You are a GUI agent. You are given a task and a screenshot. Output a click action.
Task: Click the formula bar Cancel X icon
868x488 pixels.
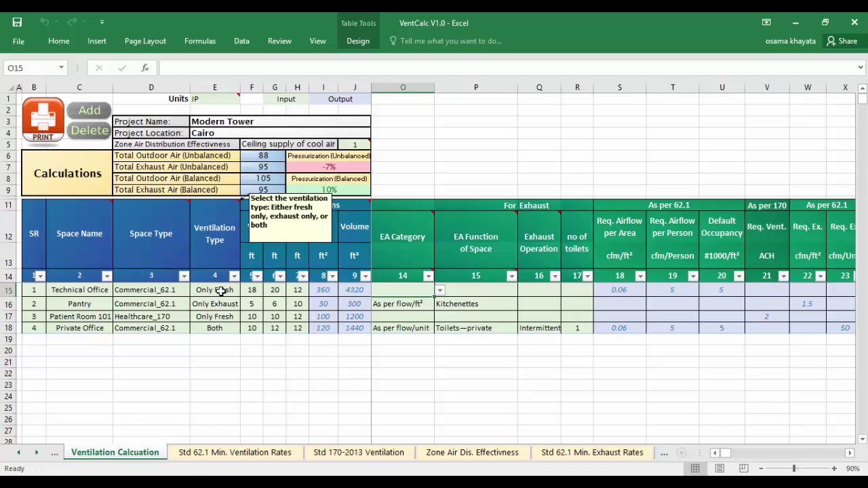(99, 68)
